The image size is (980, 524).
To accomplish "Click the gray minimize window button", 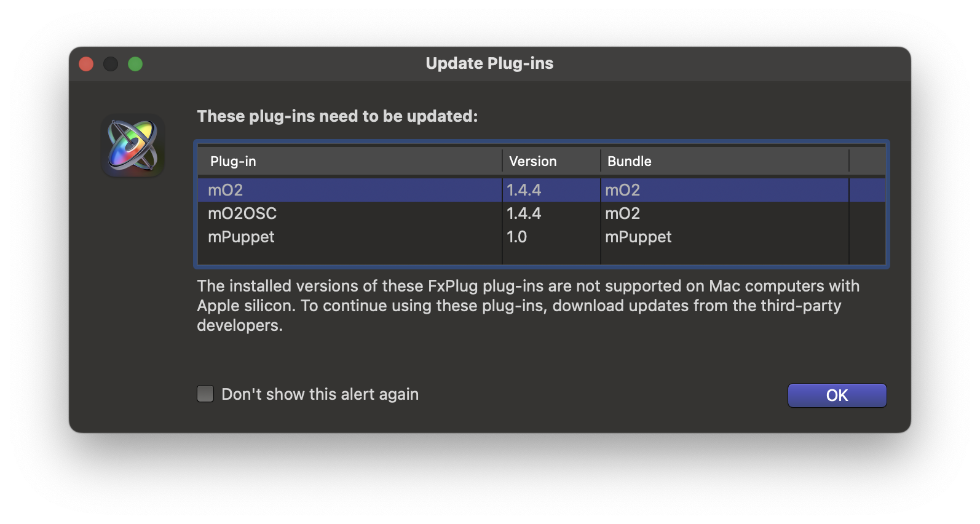I will (111, 64).
